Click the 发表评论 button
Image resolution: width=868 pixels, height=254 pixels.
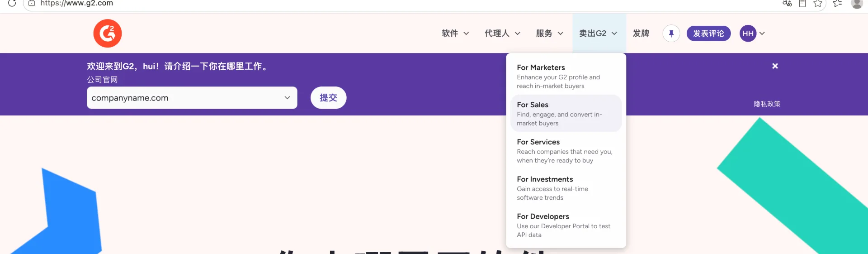tap(708, 34)
